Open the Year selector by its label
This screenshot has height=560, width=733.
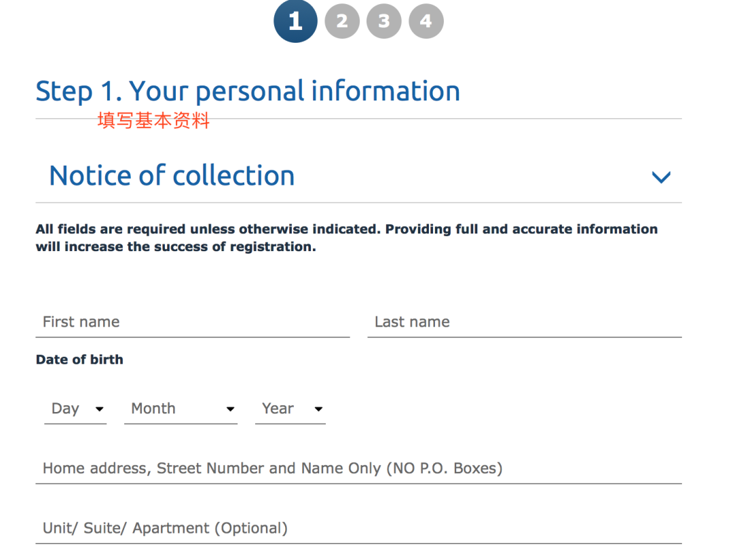click(x=278, y=409)
